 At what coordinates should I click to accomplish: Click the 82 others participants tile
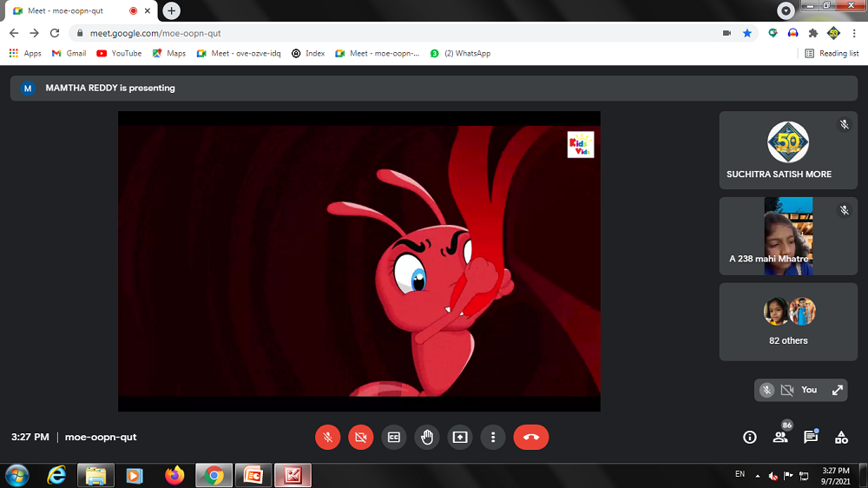[788, 321]
